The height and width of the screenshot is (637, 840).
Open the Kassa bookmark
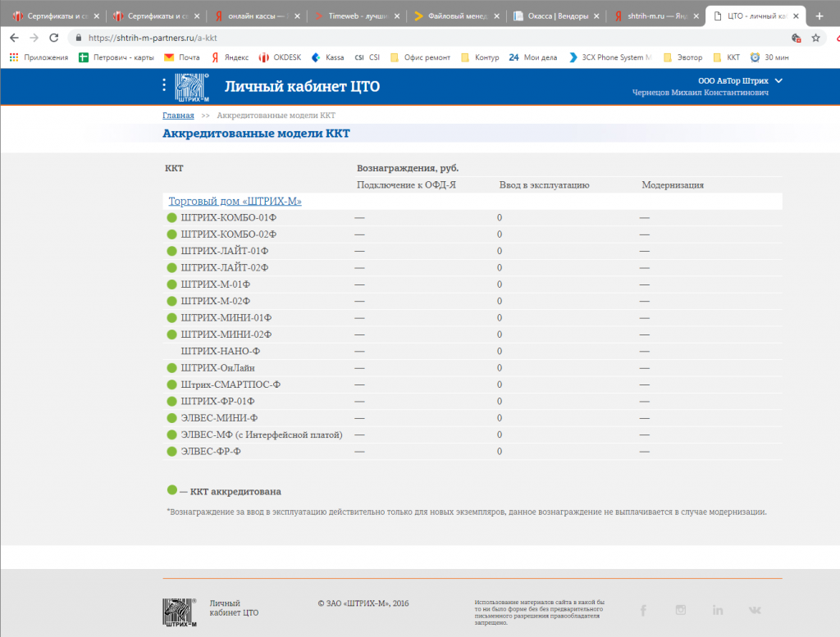click(328, 57)
